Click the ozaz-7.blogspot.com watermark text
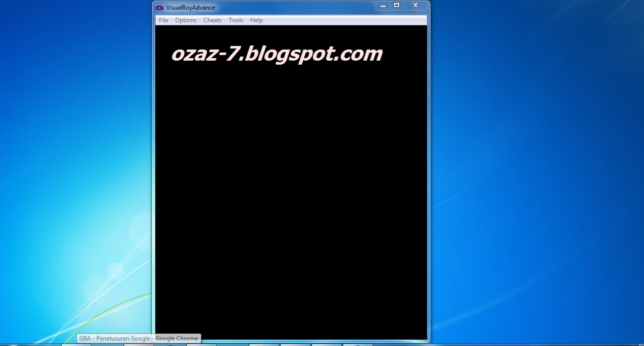 pos(278,53)
